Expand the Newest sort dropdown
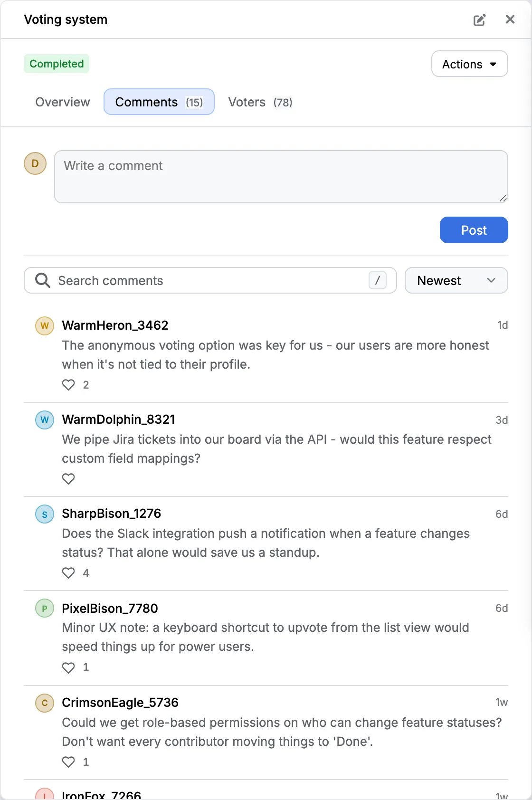 pyautogui.click(x=456, y=280)
